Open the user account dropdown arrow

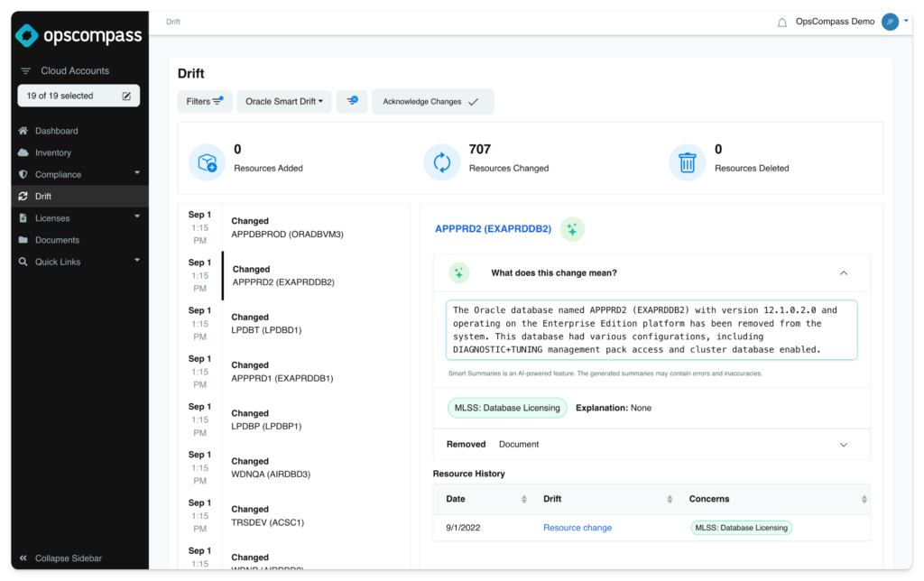pyautogui.click(x=906, y=21)
